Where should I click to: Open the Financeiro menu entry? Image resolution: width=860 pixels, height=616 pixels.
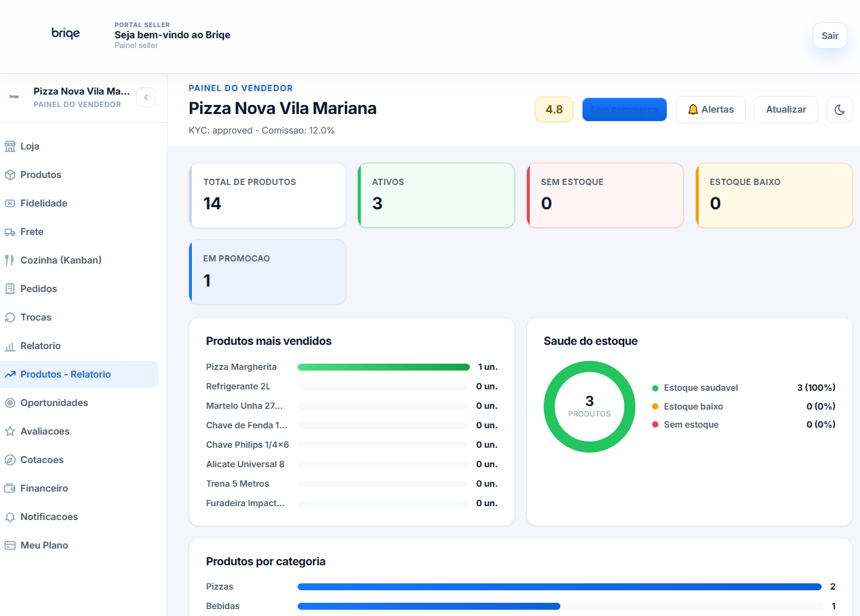[79, 488]
